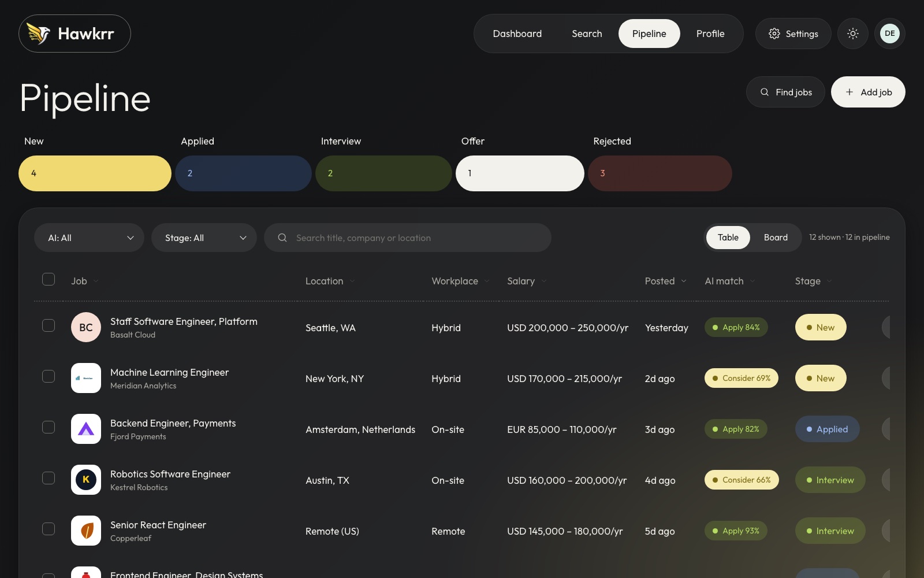Go to the Dashboard tab
Screen dimensions: 924x578
coord(517,34)
